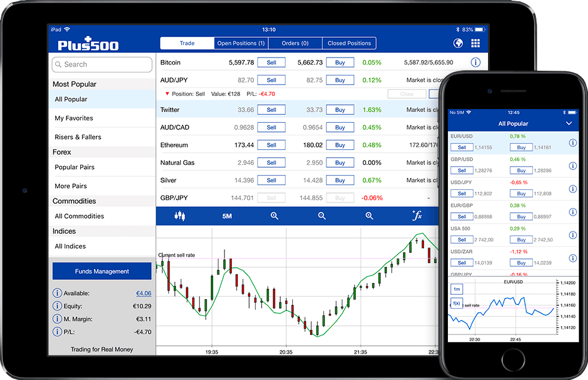Click the €4.06 available balance link

tap(144, 293)
